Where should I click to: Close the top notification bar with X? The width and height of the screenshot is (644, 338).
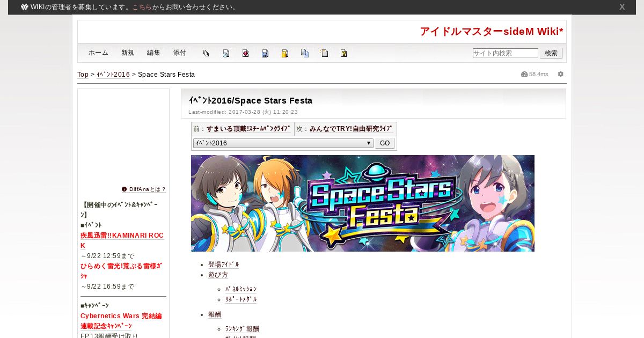point(622,7)
